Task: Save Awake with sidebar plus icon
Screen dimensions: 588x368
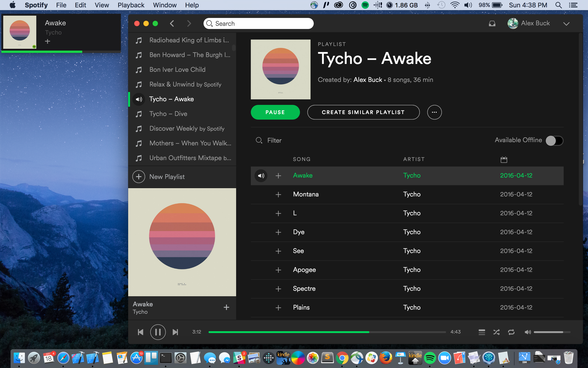Action: click(x=226, y=307)
